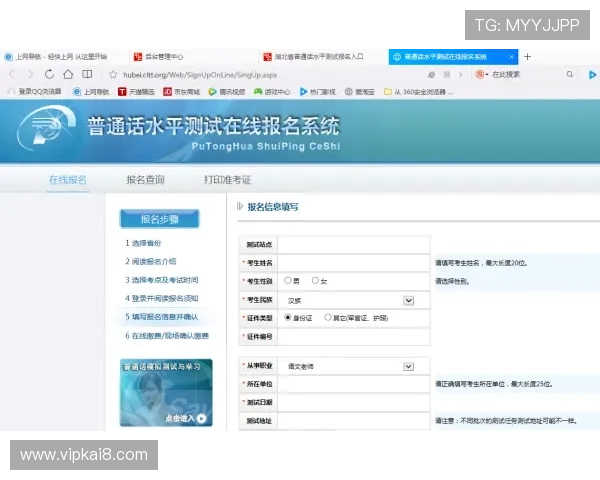The image size is (600, 480).
Task: Select step 6 在线缴费/现场确认缴费
Action: [x=167, y=336]
